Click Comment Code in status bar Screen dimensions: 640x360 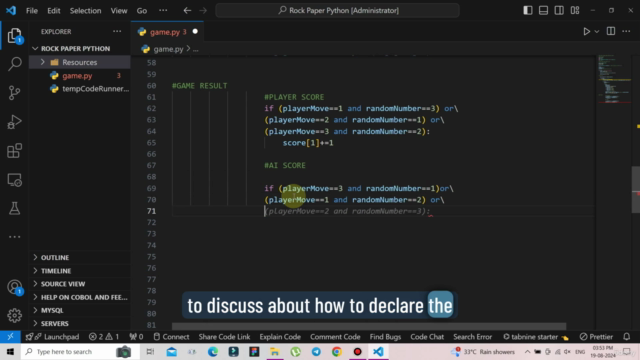coord(335,337)
